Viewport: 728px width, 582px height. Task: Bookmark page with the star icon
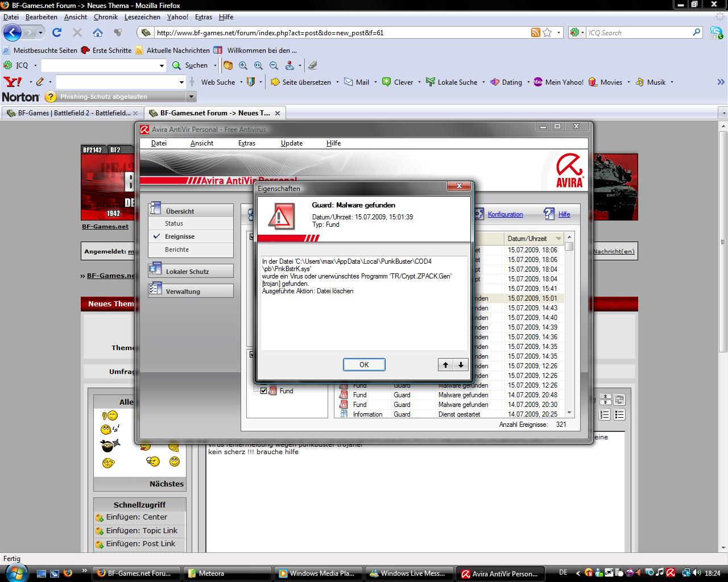pos(547,32)
